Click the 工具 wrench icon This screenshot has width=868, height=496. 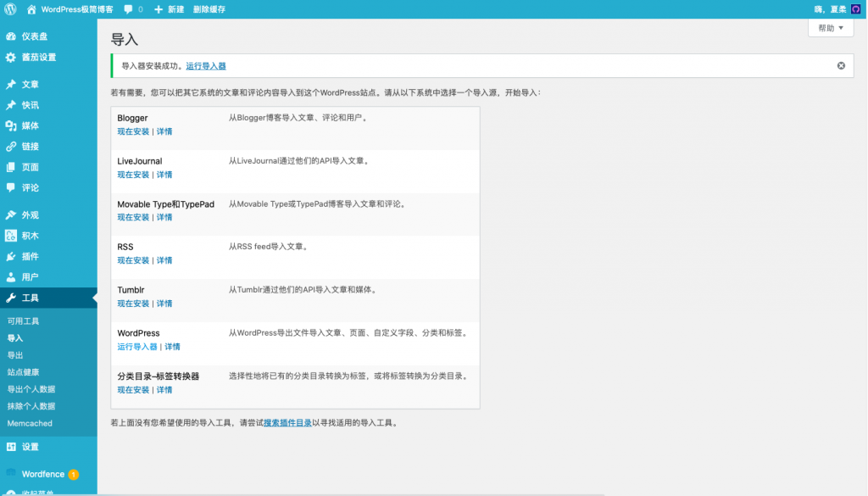point(11,298)
